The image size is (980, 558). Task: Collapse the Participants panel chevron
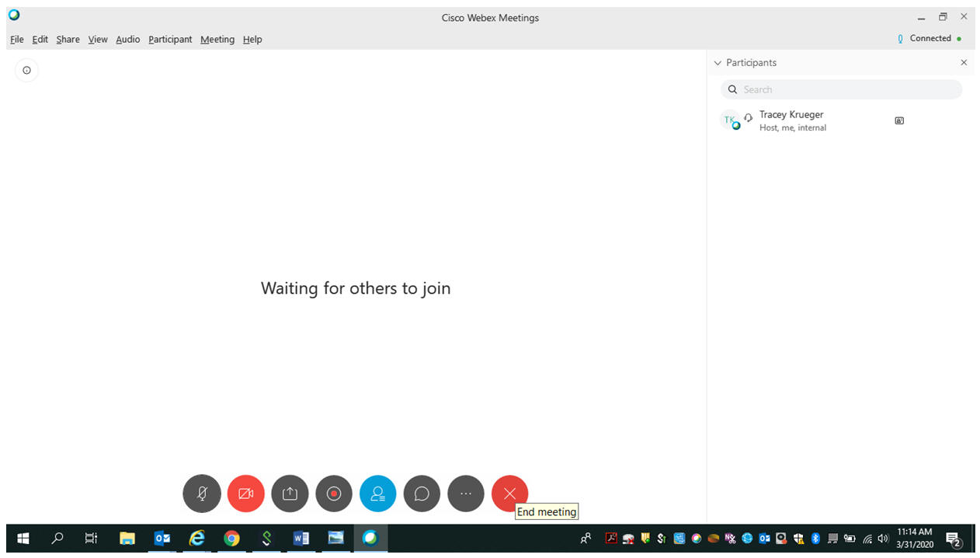pyautogui.click(x=718, y=63)
